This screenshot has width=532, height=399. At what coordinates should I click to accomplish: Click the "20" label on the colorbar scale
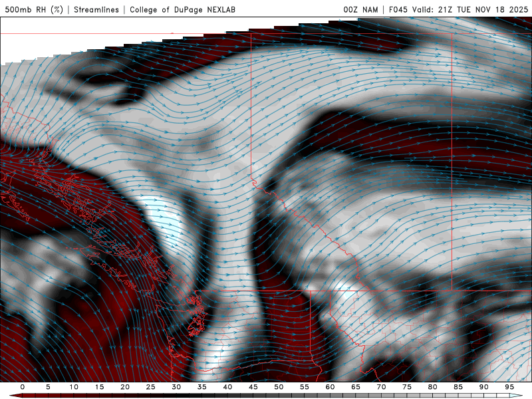[125, 387]
